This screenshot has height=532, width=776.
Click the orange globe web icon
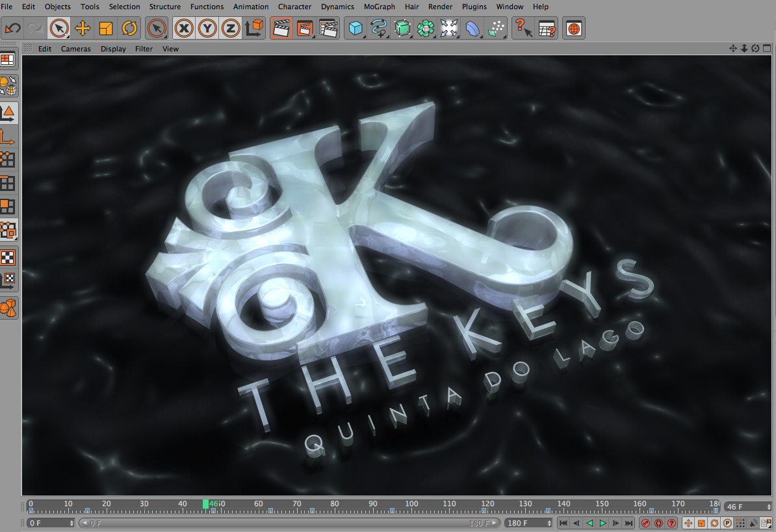[x=574, y=28]
